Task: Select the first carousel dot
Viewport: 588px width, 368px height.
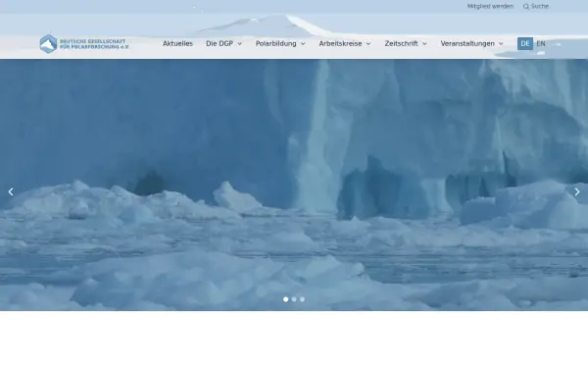Action: click(286, 299)
